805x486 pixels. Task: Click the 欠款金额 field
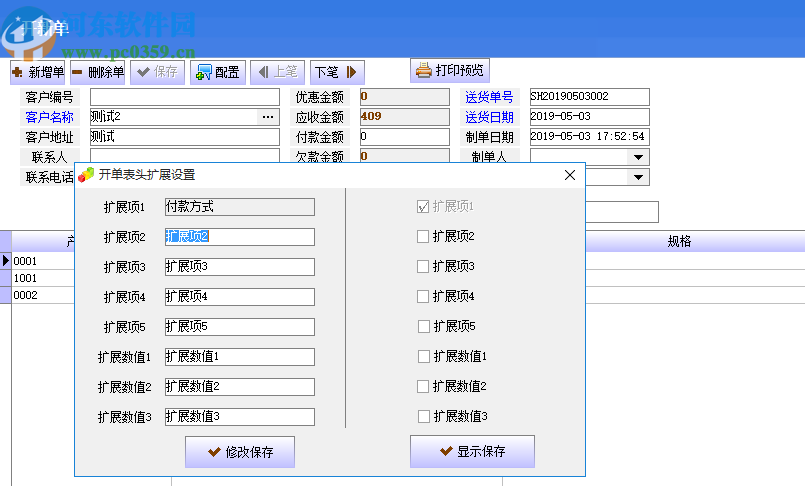click(x=405, y=155)
